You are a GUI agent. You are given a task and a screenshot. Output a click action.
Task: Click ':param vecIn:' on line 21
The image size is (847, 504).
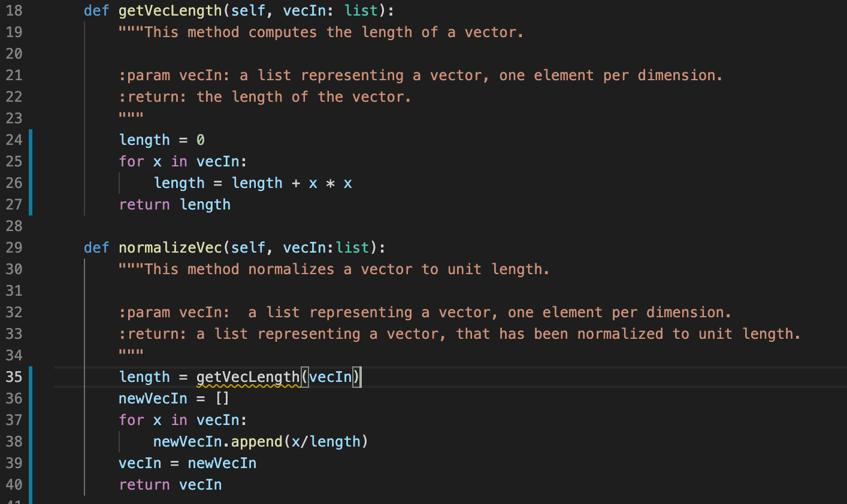174,75
